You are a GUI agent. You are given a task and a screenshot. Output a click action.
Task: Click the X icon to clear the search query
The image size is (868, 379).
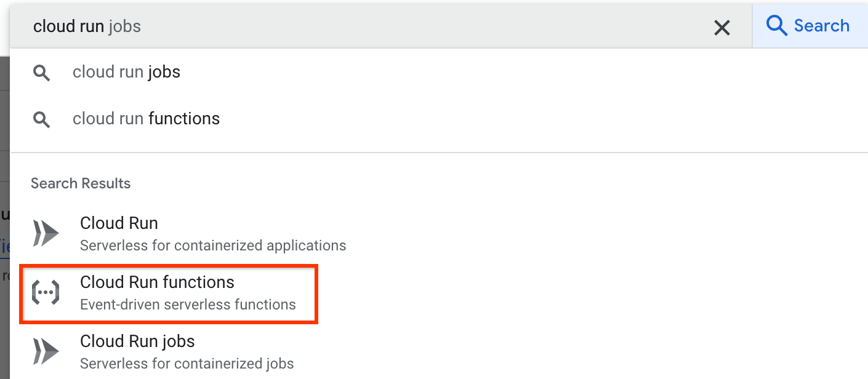[721, 26]
